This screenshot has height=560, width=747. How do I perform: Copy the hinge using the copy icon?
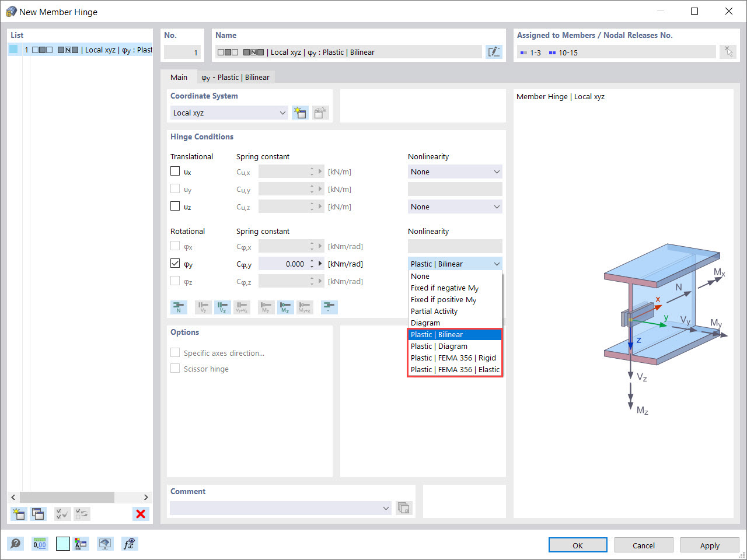pos(37,514)
